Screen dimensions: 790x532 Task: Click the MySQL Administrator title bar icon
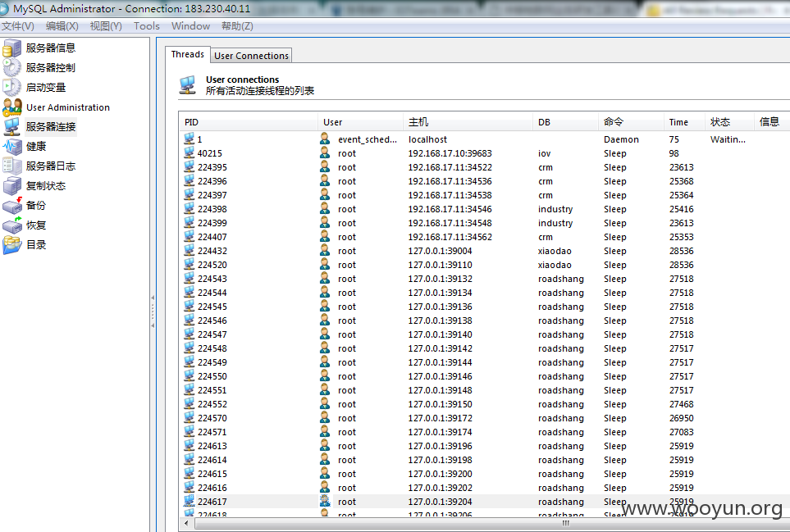tap(4, 8)
